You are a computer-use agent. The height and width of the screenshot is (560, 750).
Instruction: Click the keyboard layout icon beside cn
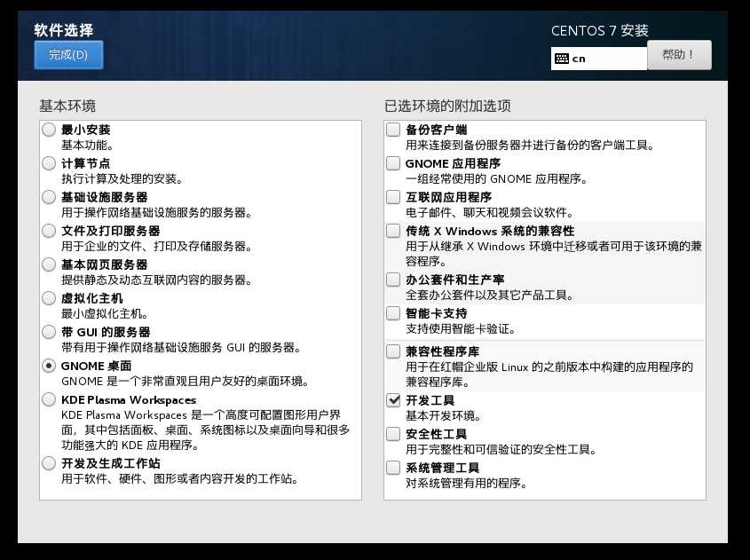point(562,59)
